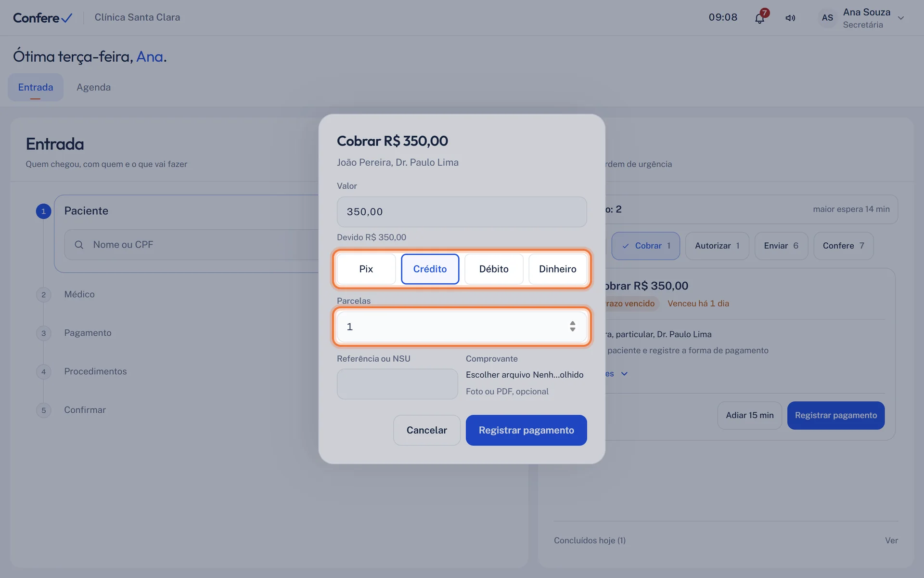Register payment in the dialog

tap(526, 430)
